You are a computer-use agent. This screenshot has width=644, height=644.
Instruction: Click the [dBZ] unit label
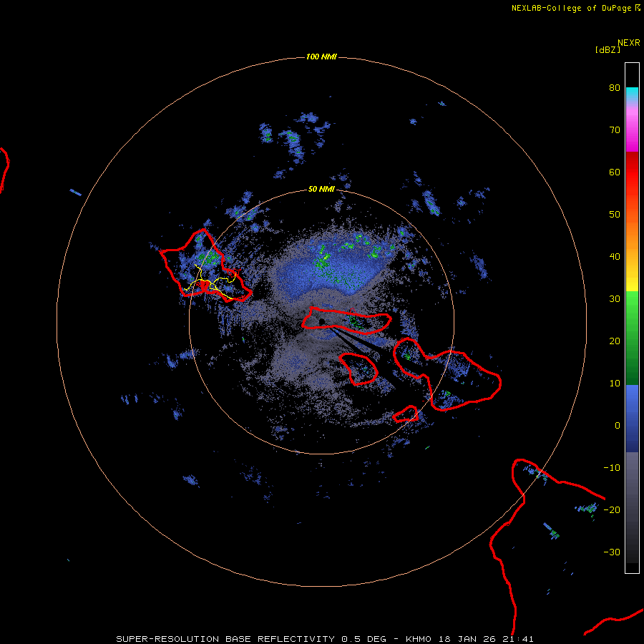(608, 50)
